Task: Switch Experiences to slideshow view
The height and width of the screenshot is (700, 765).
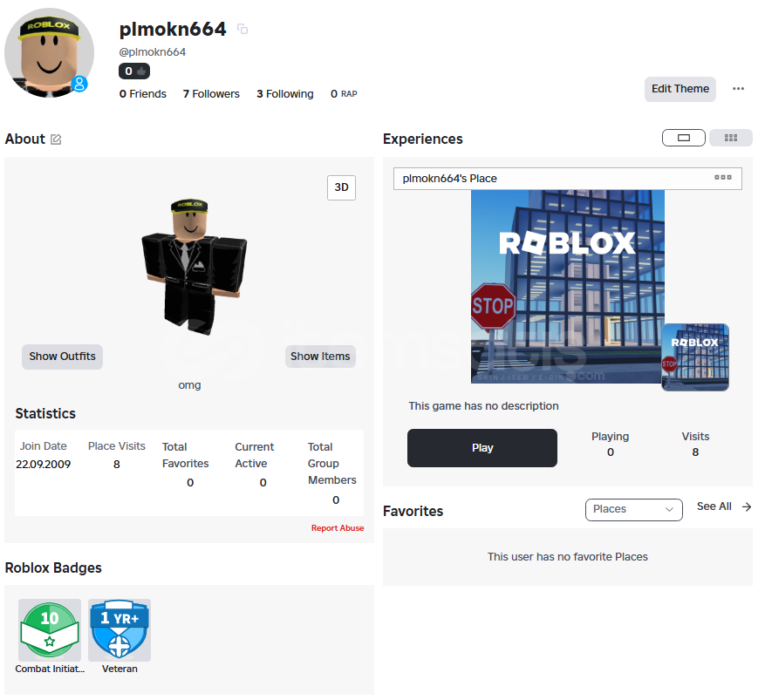Action: coord(684,138)
